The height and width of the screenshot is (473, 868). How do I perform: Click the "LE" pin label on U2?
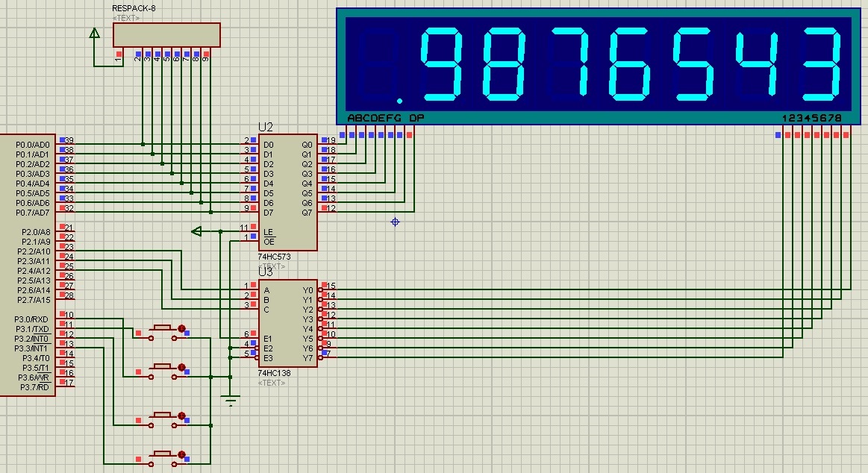(x=268, y=232)
